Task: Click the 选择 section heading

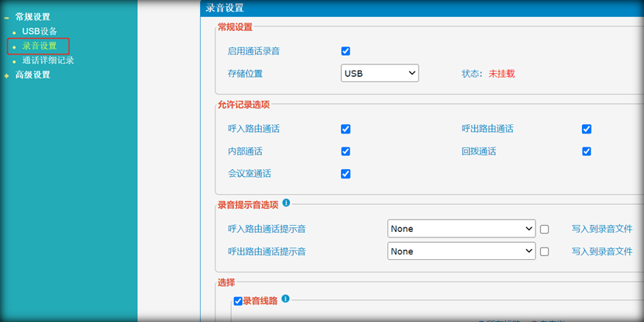Action: [x=226, y=282]
